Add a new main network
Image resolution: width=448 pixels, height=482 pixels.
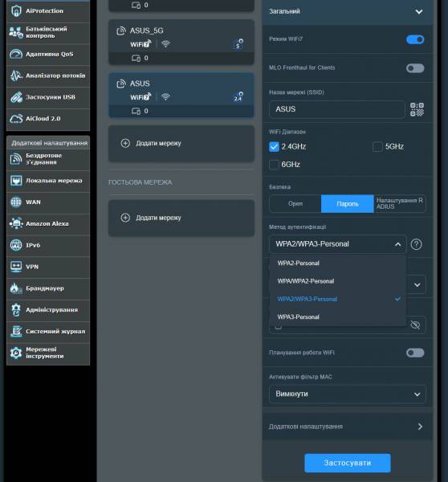(x=181, y=144)
